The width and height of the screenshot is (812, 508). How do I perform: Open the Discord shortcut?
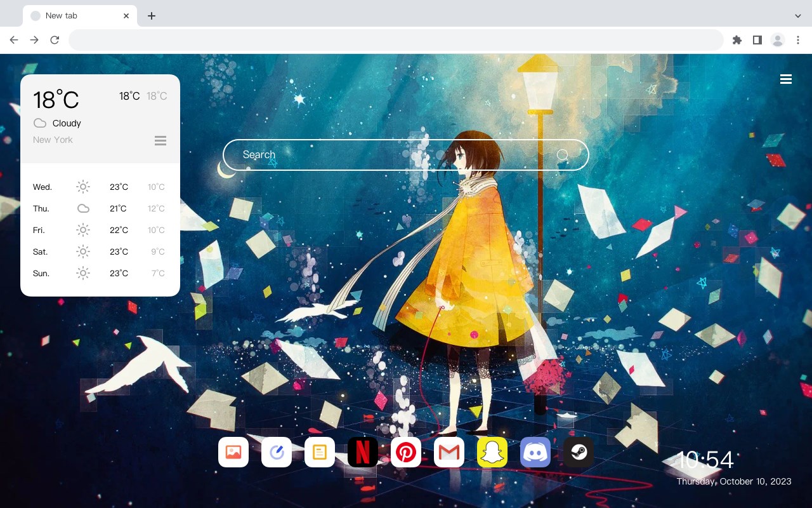[535, 452]
